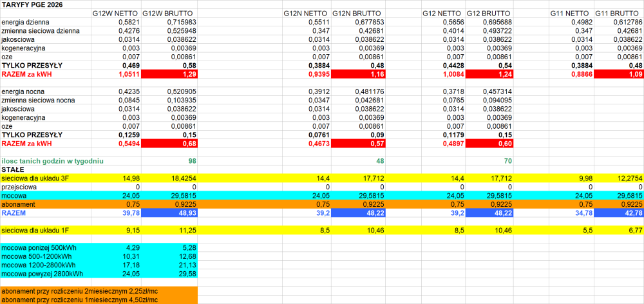Image resolution: width=644 pixels, height=304 pixels.
Task: Click the G11 NETTO column header
Action: tap(570, 14)
